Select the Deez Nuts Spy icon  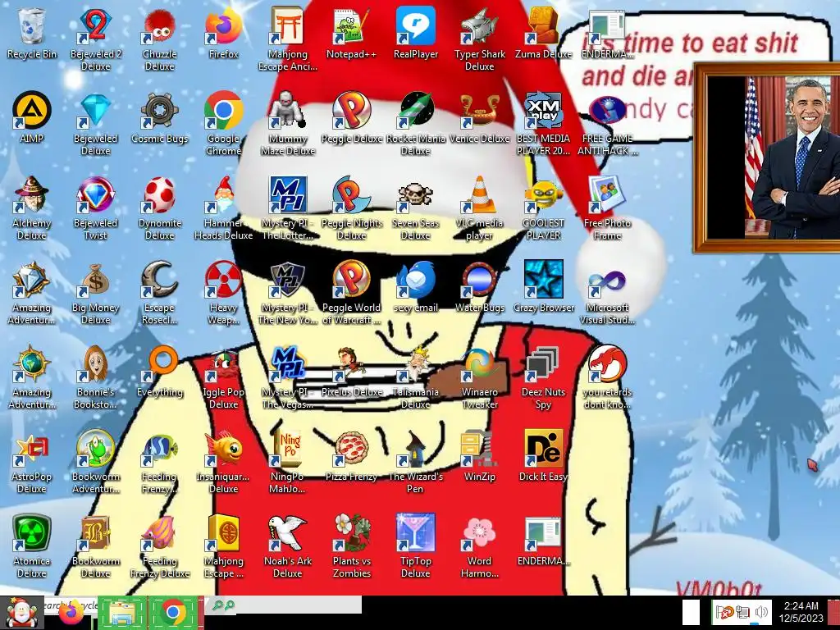[543, 378]
